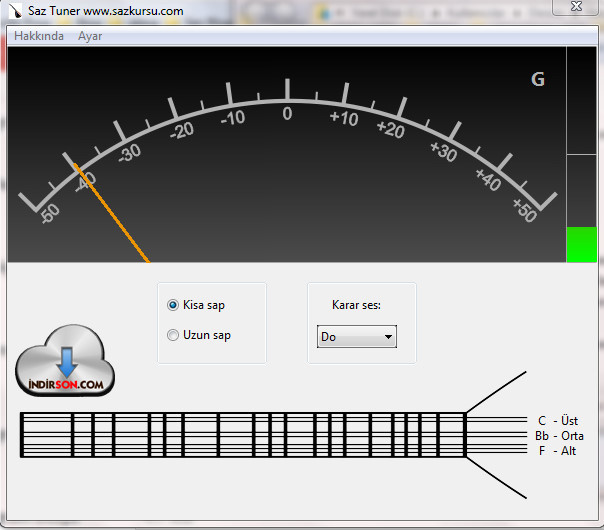Click the saz fretboard diagram

pyautogui.click(x=273, y=435)
